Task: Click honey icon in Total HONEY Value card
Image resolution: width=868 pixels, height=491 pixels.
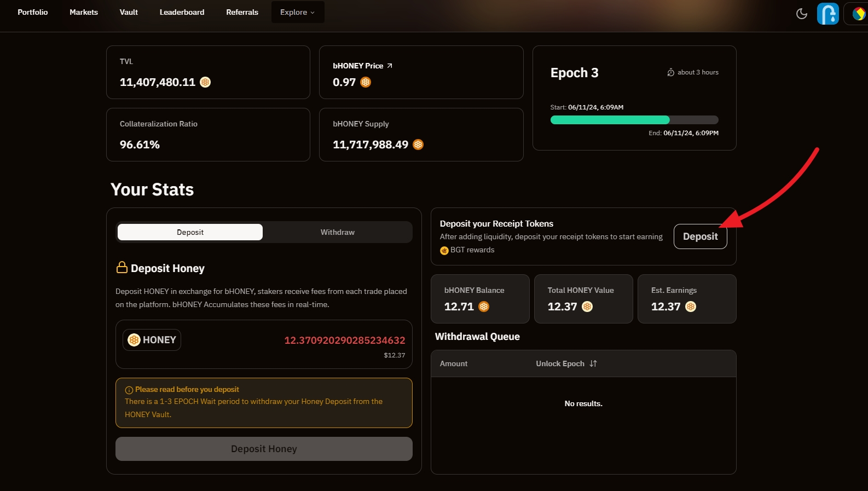Action: coord(587,307)
